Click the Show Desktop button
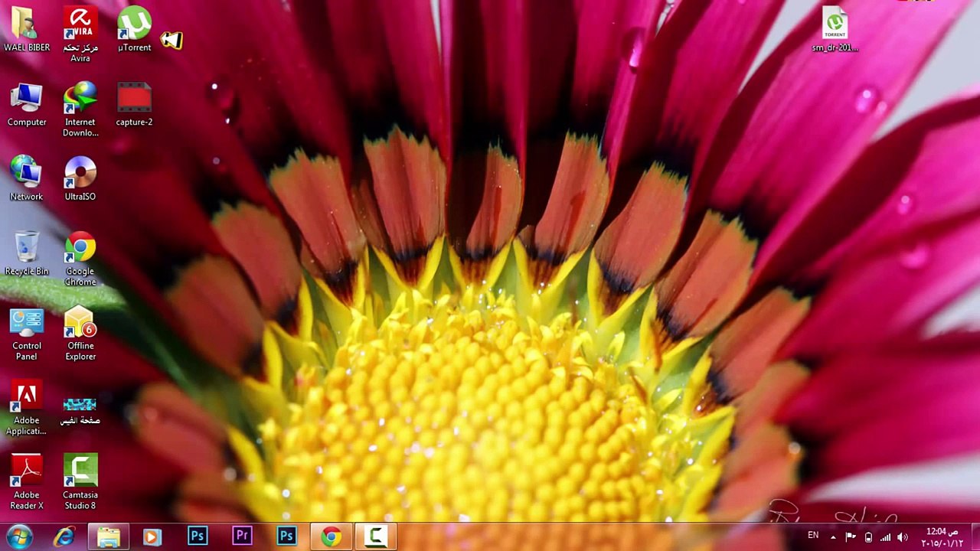 click(x=974, y=537)
